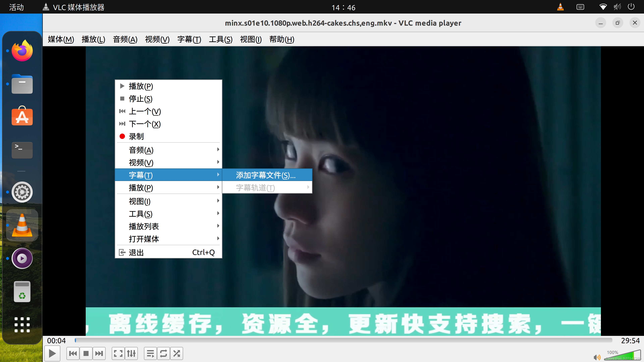The width and height of the screenshot is (644, 362).
Task: Toggle random shuffle playback
Action: pos(176,353)
